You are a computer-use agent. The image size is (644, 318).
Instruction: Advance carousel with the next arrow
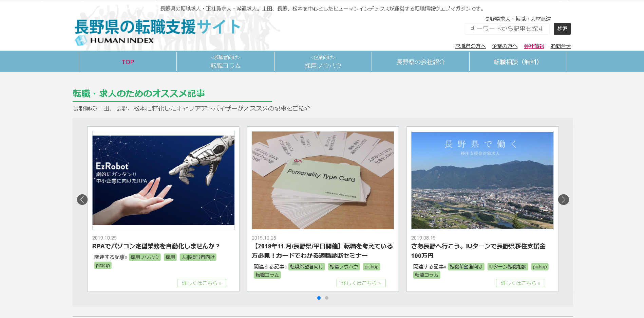563,199
